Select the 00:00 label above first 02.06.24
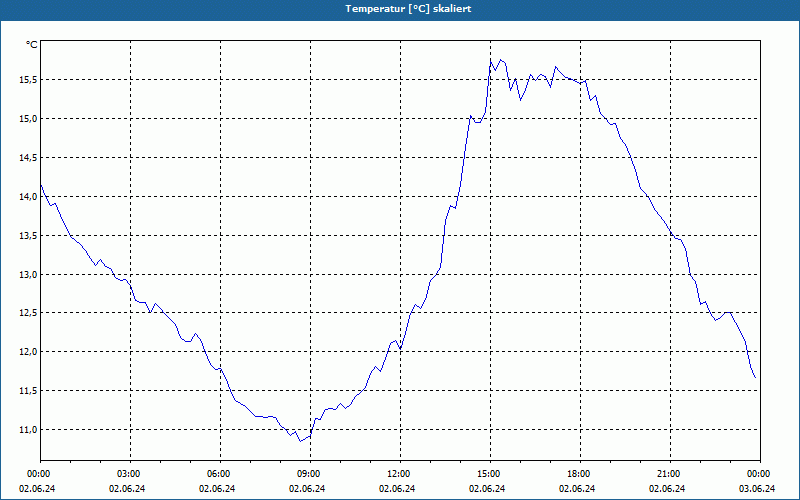This screenshot has width=800, height=500. 41,474
